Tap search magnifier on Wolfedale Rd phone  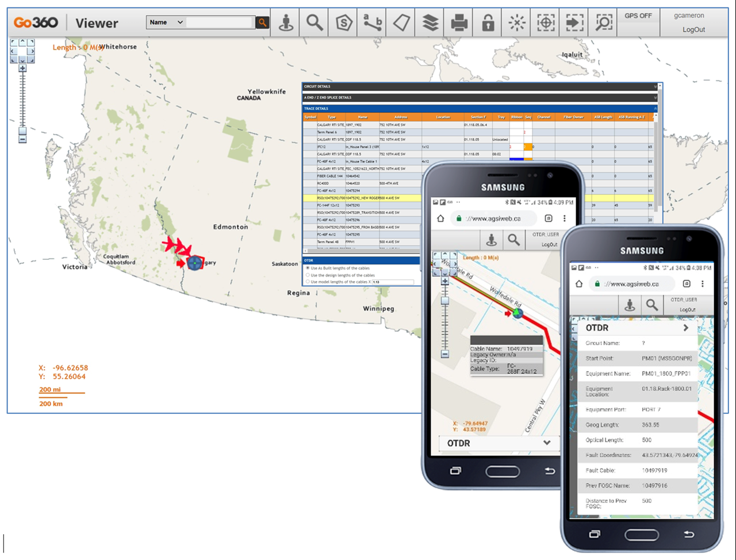tap(513, 240)
